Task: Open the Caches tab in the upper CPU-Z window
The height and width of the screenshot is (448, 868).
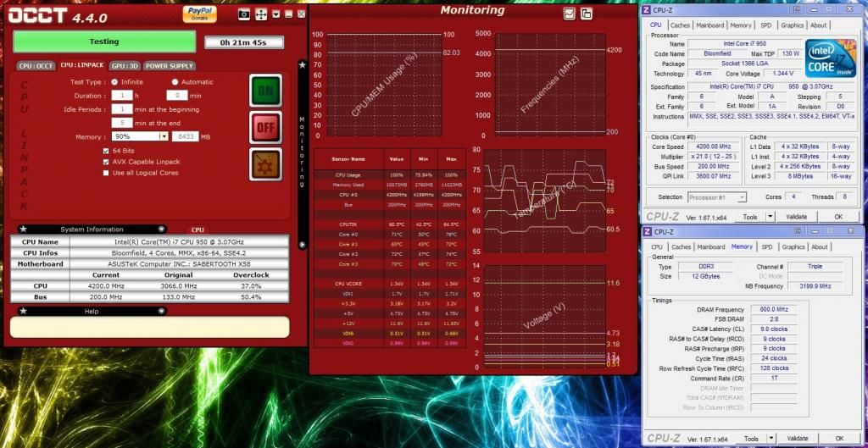Action: pyautogui.click(x=680, y=25)
